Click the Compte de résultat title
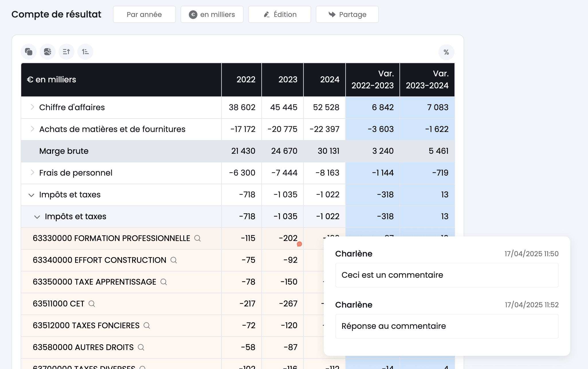The image size is (588, 369). (x=56, y=14)
